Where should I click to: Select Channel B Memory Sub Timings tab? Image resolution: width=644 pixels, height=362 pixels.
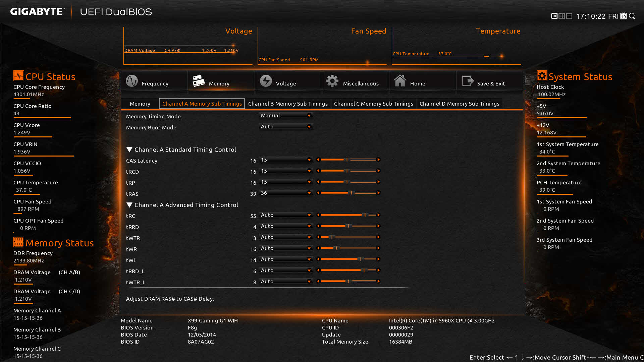(288, 104)
